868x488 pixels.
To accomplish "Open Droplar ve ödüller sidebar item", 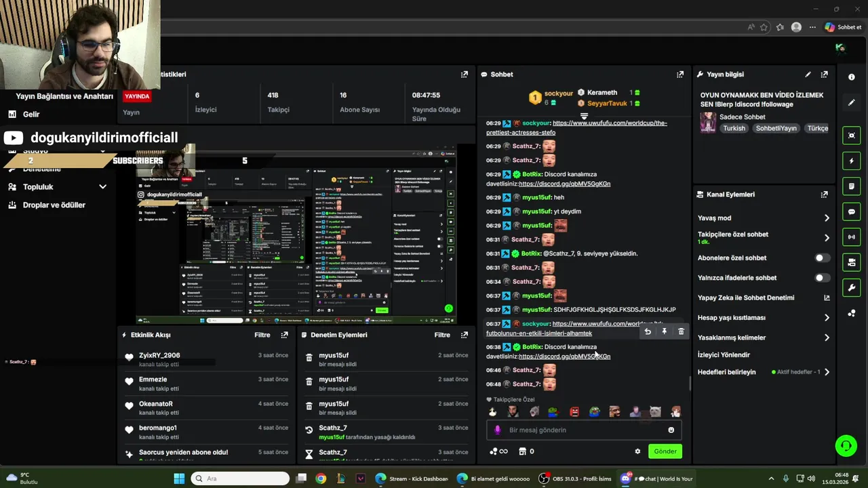I will click(54, 205).
